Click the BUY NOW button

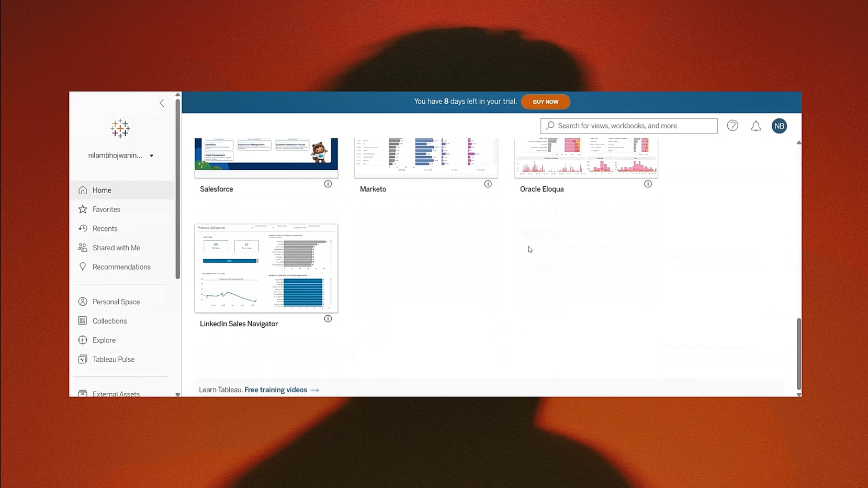(x=546, y=102)
